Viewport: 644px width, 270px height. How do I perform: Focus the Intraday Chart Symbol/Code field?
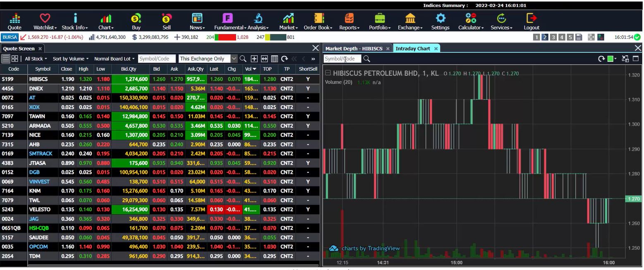pyautogui.click(x=342, y=59)
